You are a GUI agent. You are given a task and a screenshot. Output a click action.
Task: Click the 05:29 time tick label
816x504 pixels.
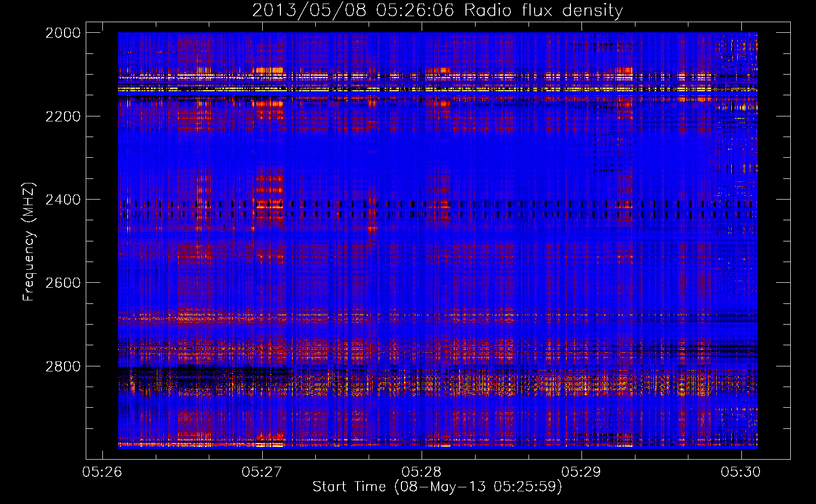click(x=581, y=472)
